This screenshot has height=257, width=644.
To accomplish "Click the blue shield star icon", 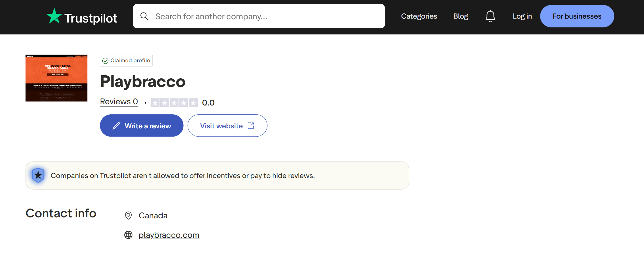I will [38, 175].
